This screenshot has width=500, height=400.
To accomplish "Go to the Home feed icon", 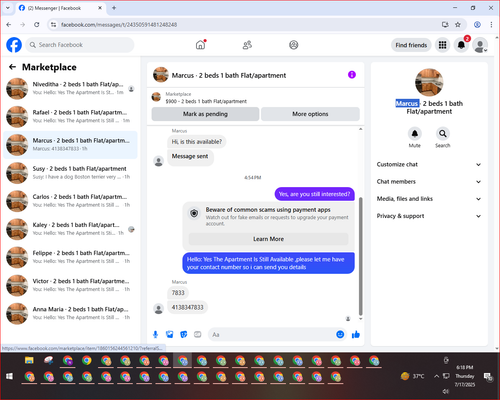I will (x=200, y=45).
